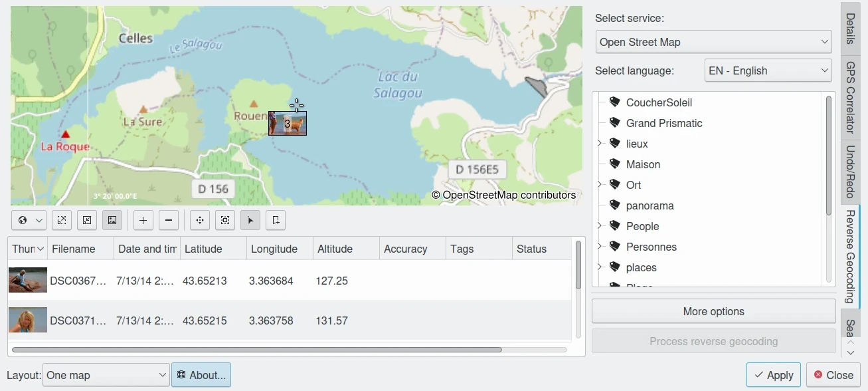
Task: Expand the People tag in tree
Action: [x=599, y=226]
